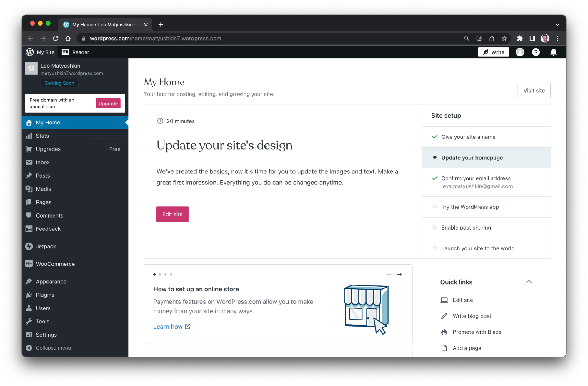Open the WooCommerce menu item
The image size is (588, 386).
click(x=75, y=264)
